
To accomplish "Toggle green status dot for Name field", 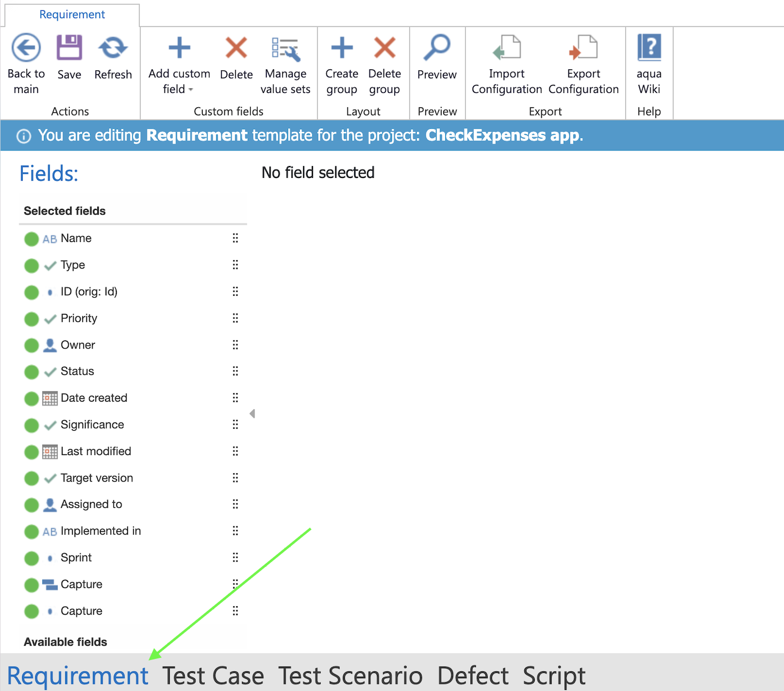I will [32, 239].
